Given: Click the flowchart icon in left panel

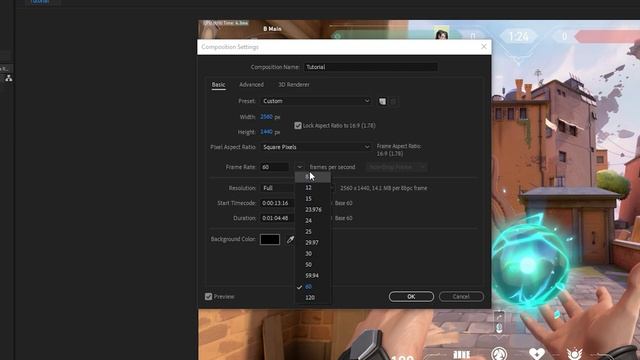Looking at the screenshot, I should 9,78.
